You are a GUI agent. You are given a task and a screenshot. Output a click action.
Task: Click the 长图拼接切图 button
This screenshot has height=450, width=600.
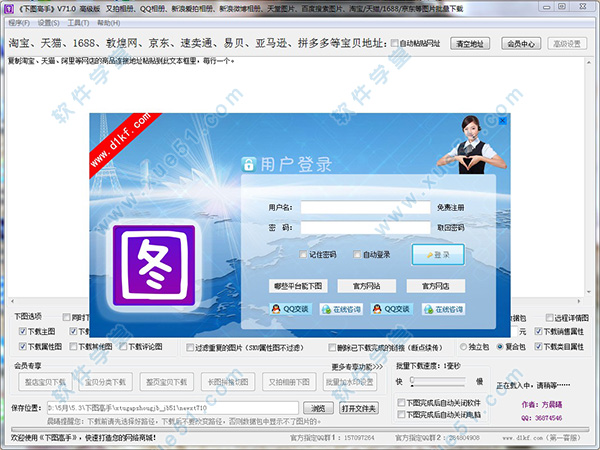tap(228, 382)
